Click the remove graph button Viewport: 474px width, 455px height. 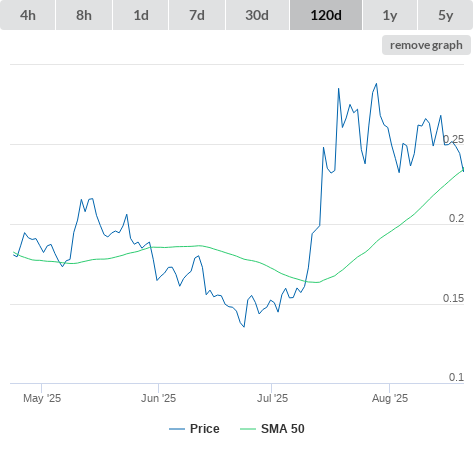pyautogui.click(x=426, y=45)
